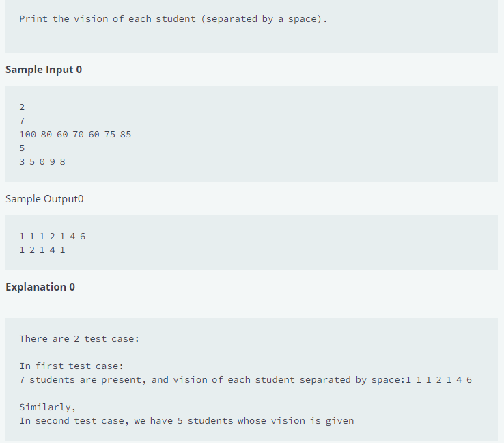Click the number 85 in the sample input

[126, 135]
